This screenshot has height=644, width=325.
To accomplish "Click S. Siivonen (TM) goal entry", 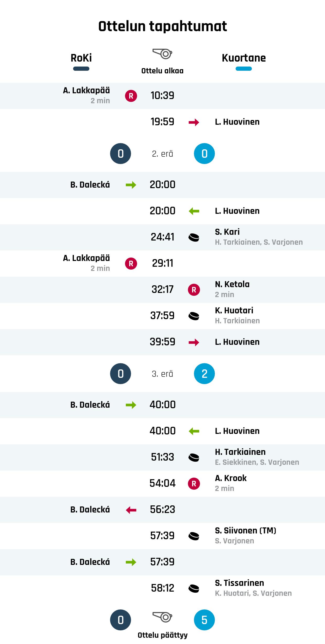I will (245, 531).
